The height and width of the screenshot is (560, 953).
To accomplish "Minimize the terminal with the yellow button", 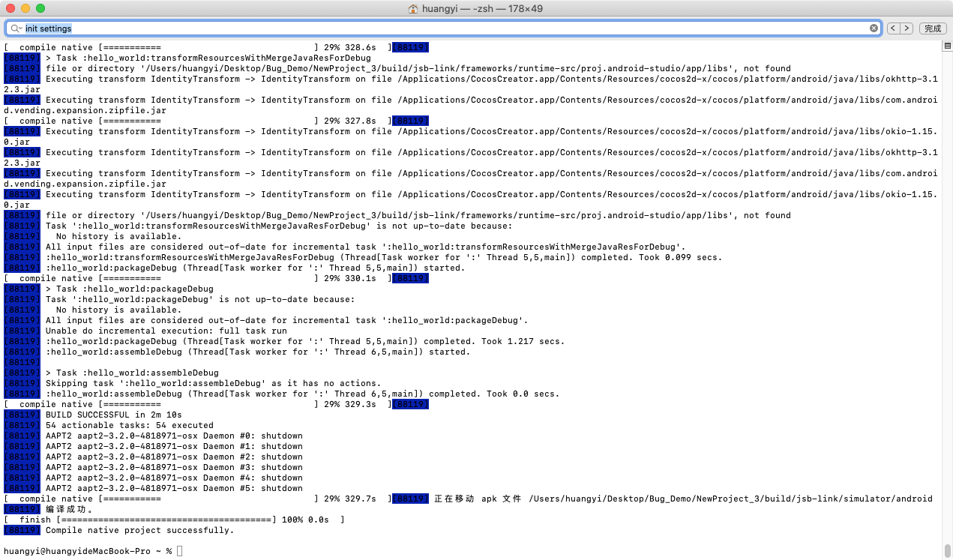I will coord(25,8).
